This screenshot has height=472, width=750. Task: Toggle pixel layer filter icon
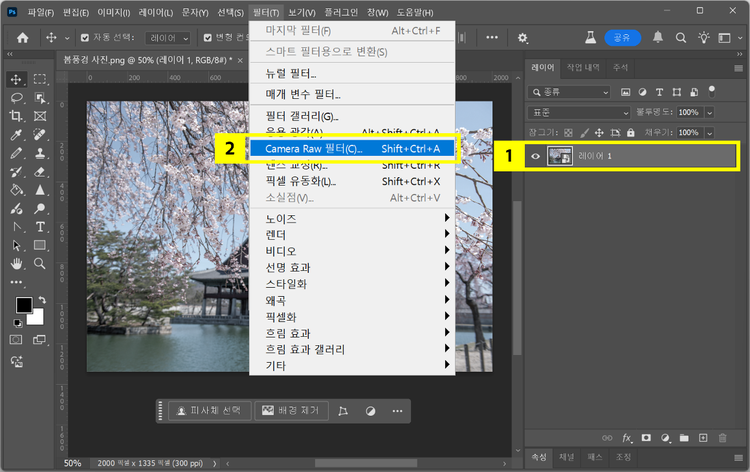pos(625,92)
